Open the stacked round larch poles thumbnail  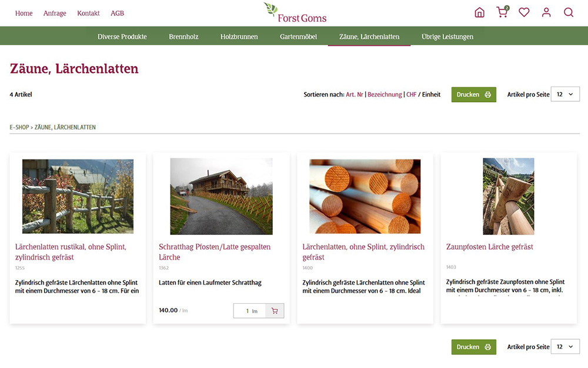click(365, 197)
